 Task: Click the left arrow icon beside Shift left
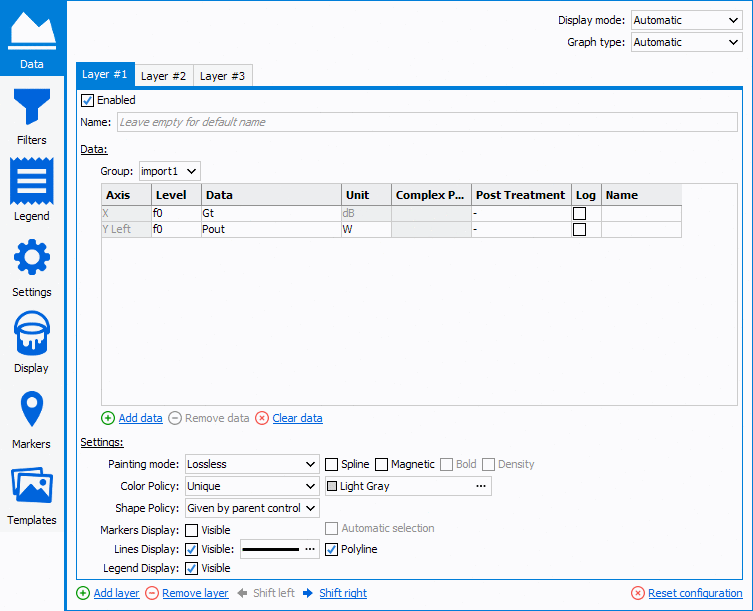243,593
